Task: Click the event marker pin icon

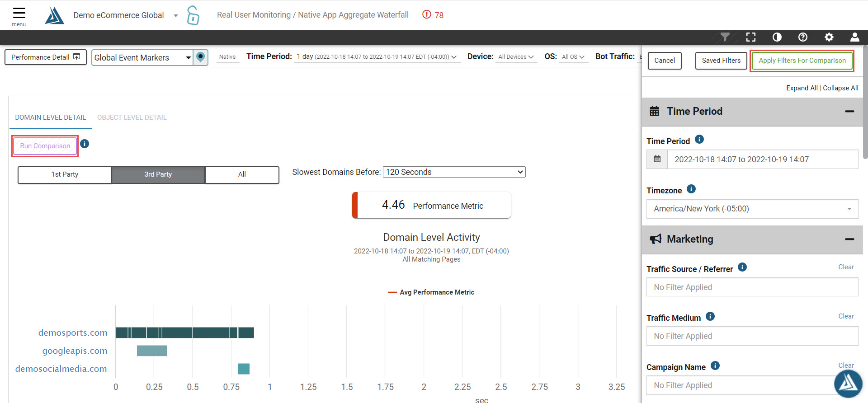Action: [201, 57]
